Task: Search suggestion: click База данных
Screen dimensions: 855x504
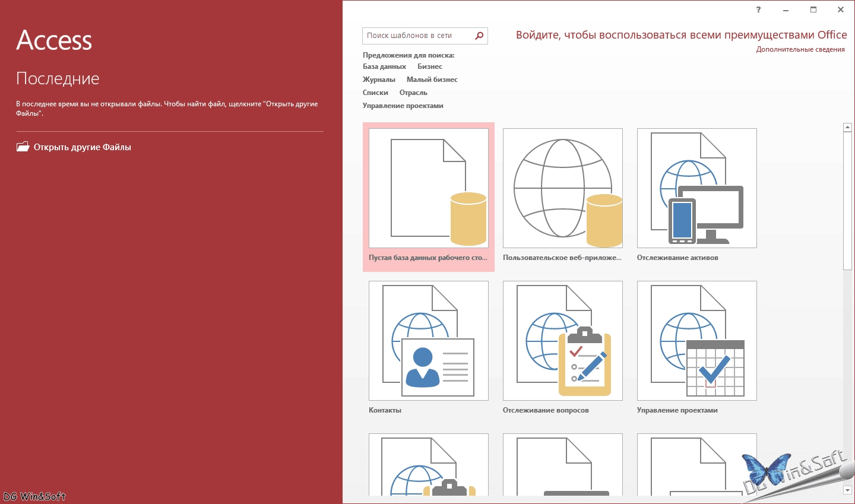Action: 384,66
